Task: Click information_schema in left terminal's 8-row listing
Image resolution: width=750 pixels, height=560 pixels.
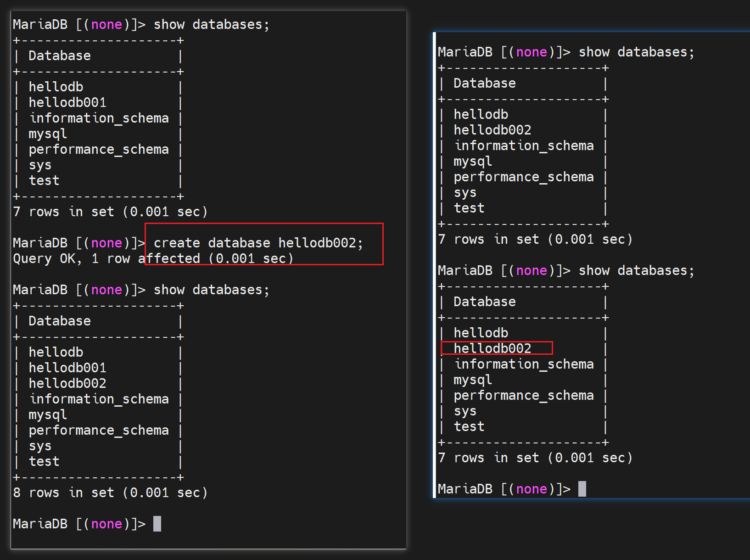Action: 99,399
